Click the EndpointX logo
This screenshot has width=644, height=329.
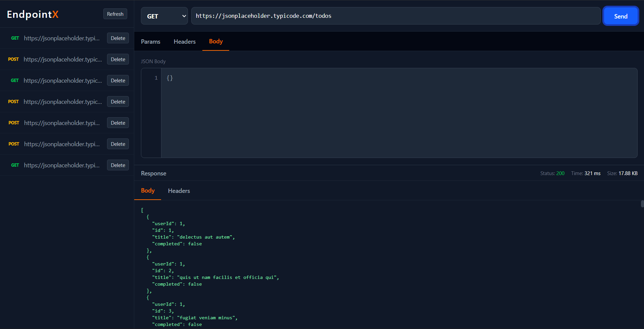point(33,14)
